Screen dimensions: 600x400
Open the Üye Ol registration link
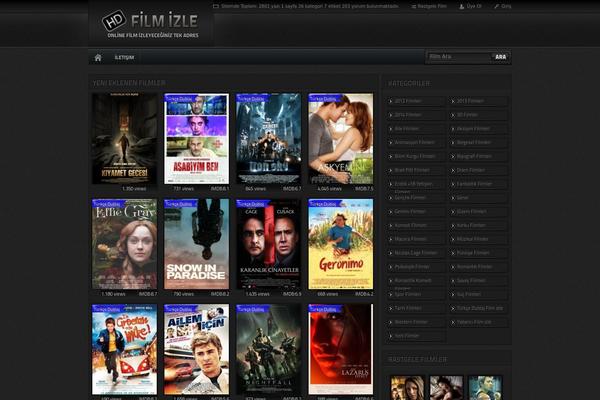pos(474,7)
